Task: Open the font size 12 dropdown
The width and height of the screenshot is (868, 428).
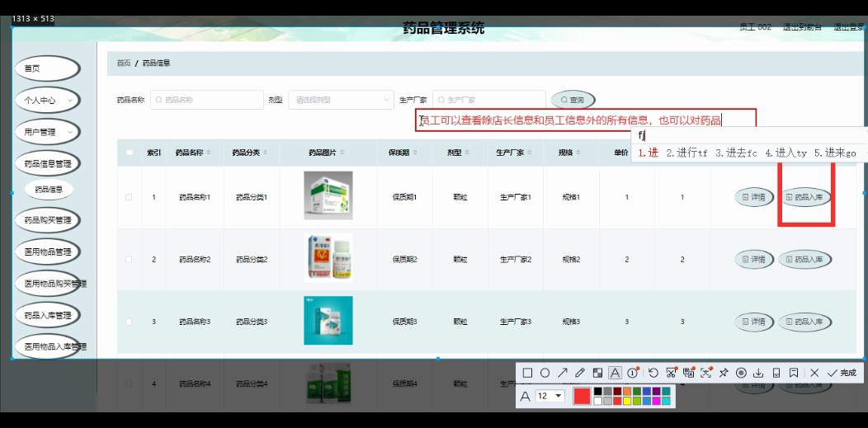Action: [550, 396]
